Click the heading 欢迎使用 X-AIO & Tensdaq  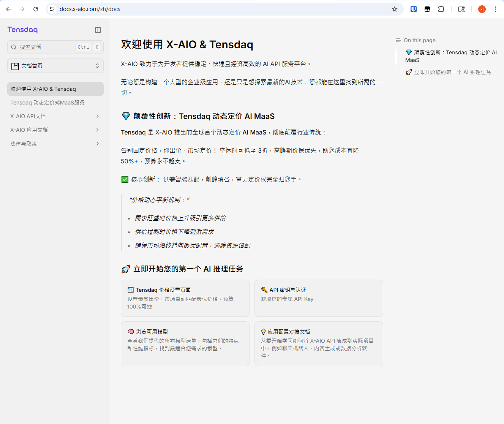[x=187, y=44]
